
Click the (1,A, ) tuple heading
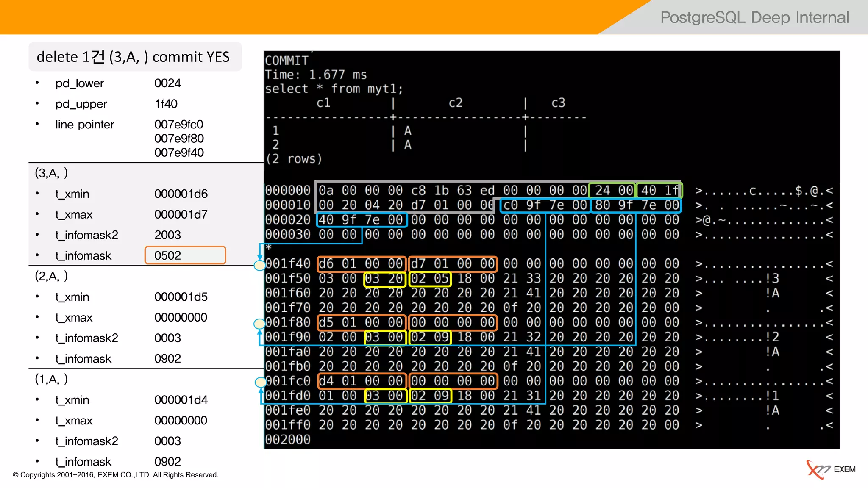(x=51, y=379)
